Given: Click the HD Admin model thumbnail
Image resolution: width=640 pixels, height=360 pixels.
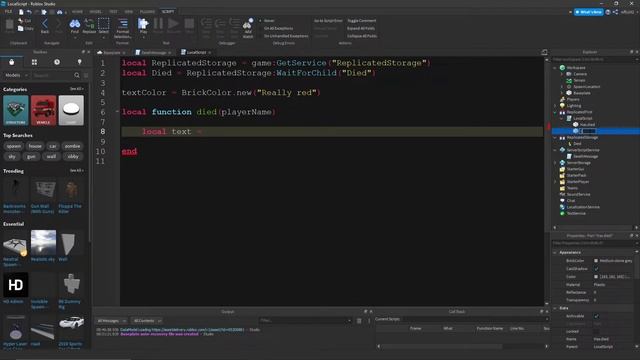Looking at the screenshot, I should click(x=16, y=285).
